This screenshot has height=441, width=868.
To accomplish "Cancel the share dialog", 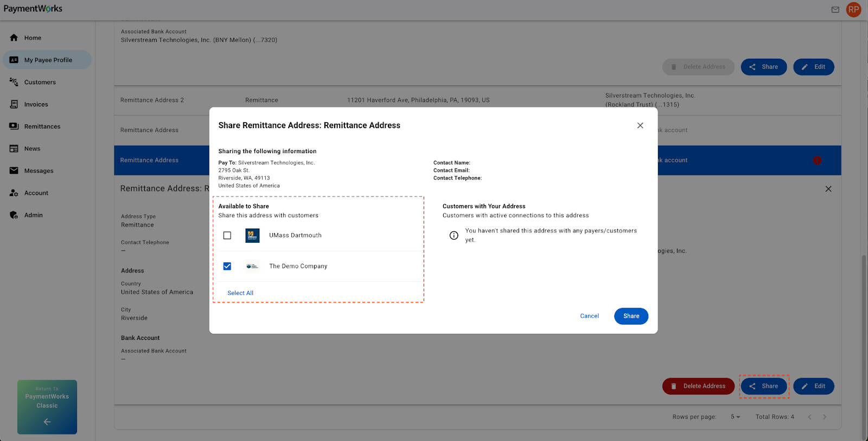I will pyautogui.click(x=590, y=316).
